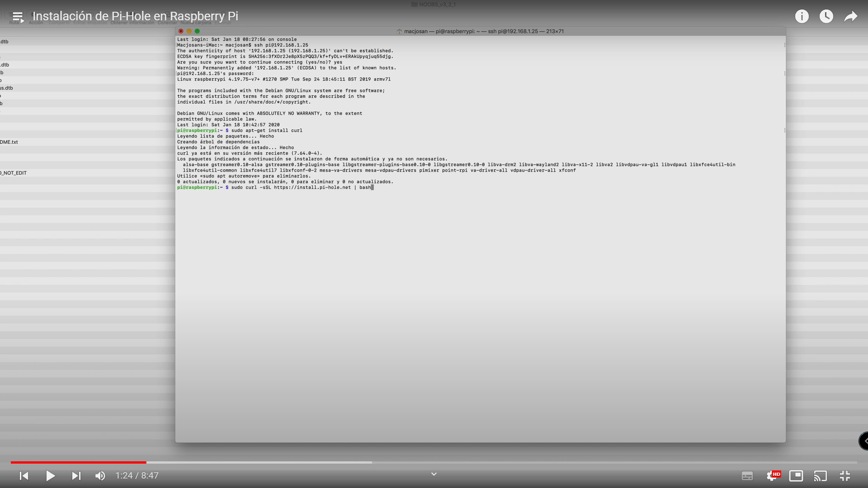This screenshot has height=488, width=868.
Task: Click the video title Instalación de Pi-Hole
Action: [x=135, y=16]
